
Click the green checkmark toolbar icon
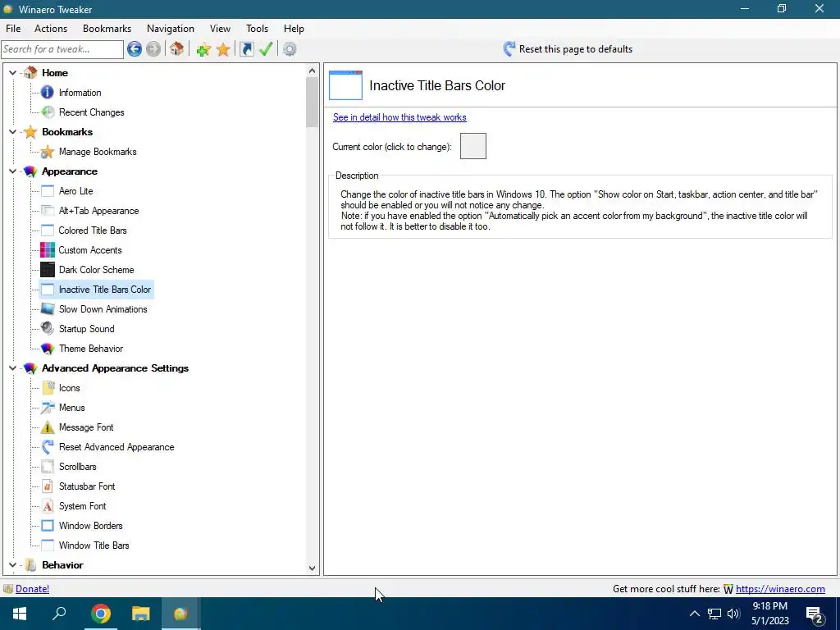[x=266, y=49]
